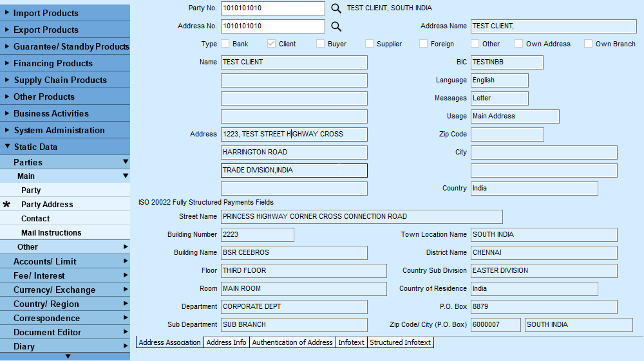
Task: Click the address line HARRINGTON ROAD
Action: point(294,153)
